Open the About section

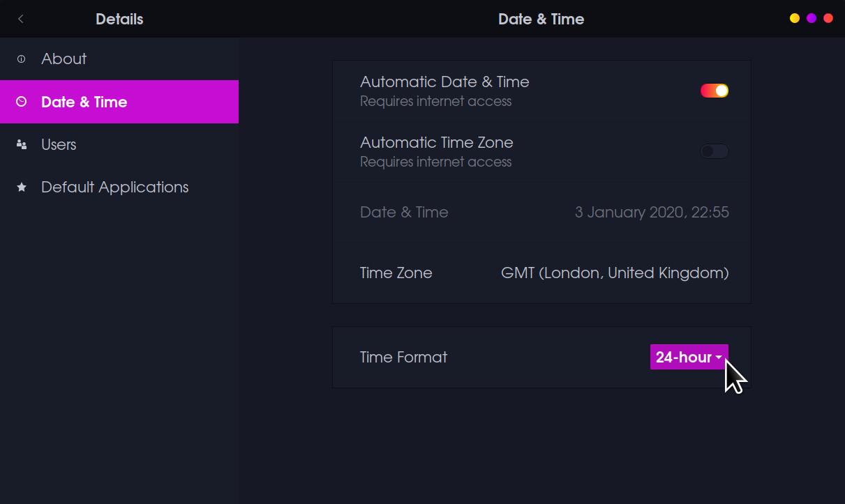click(x=64, y=59)
